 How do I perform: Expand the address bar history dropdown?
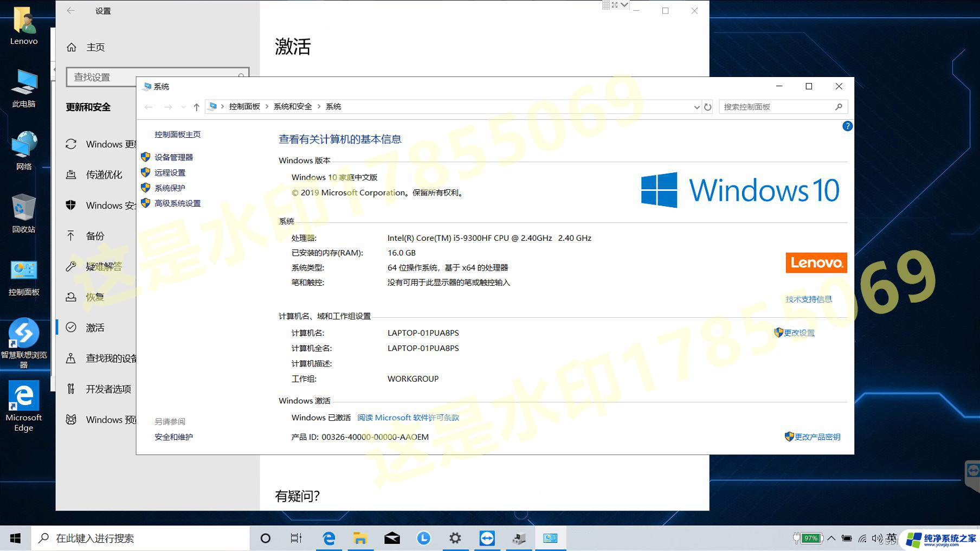click(697, 107)
